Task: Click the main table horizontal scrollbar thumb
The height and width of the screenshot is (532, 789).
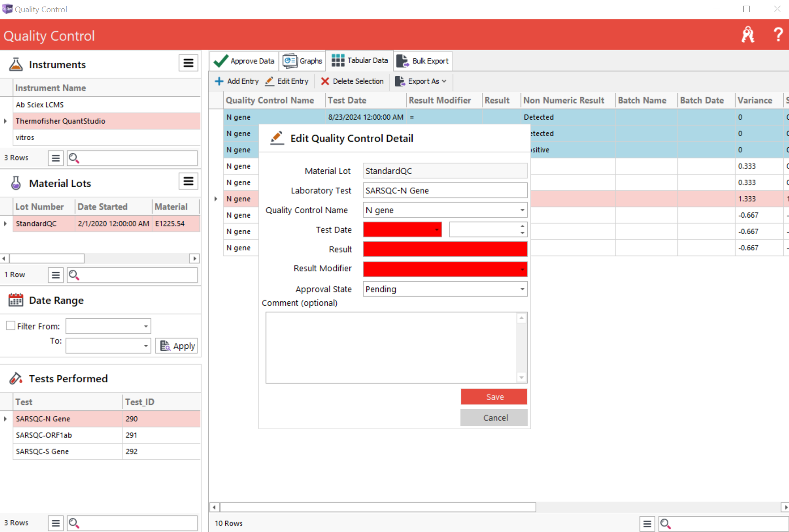Action: (x=378, y=507)
